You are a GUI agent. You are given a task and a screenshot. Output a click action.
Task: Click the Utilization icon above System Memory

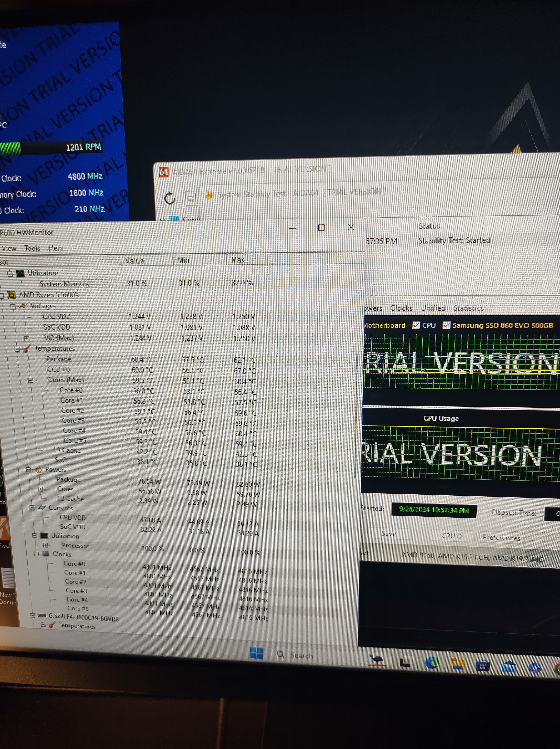click(20, 273)
